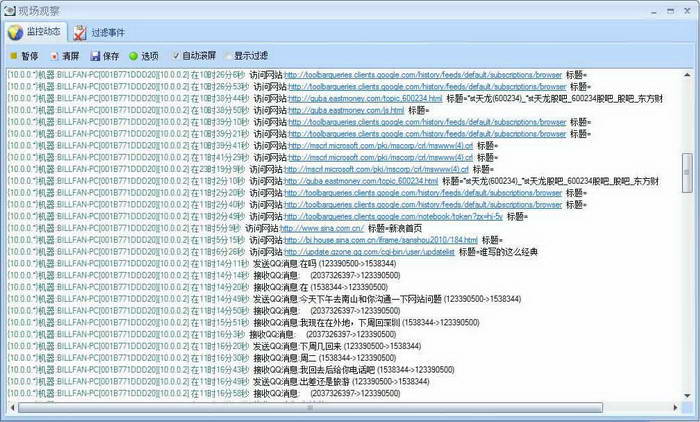
Task: Open the google notebook/token link at 11时2分49秒
Action: (x=393, y=217)
